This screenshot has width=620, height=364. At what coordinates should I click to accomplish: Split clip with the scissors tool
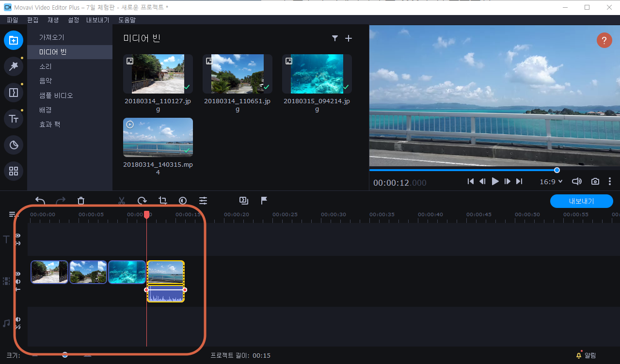point(122,201)
